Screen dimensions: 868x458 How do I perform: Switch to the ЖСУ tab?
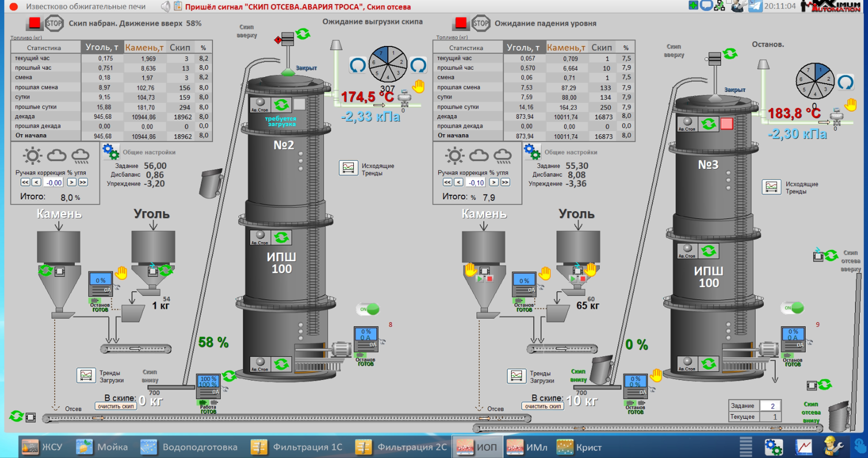pos(43,447)
